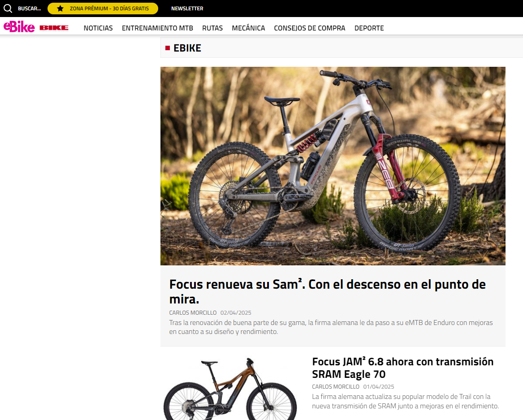Screen dimensions: 523x420
Task: Open the red BIKE logo
Action: (54, 28)
